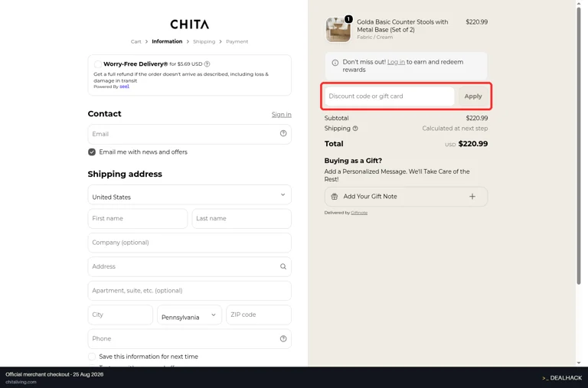The width and height of the screenshot is (588, 388).
Task: Click the Apartment, suite field
Action: point(189,291)
